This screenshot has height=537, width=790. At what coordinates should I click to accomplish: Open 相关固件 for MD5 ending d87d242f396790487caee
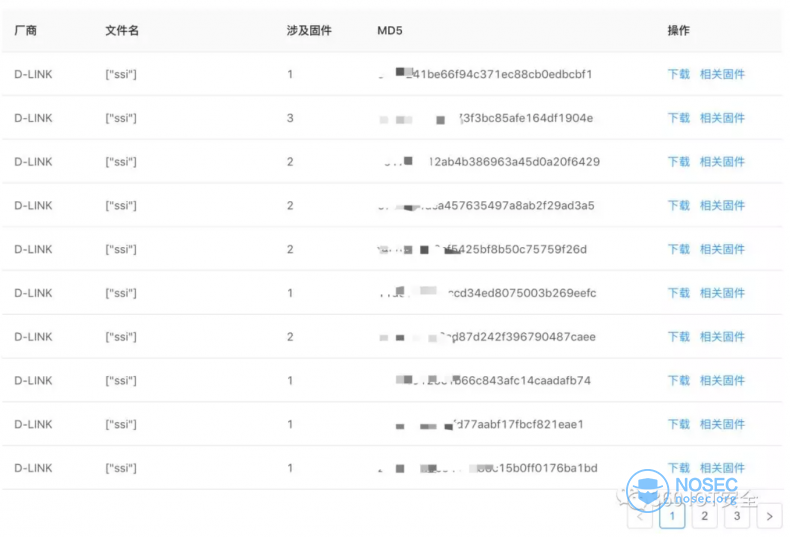pyautogui.click(x=722, y=337)
